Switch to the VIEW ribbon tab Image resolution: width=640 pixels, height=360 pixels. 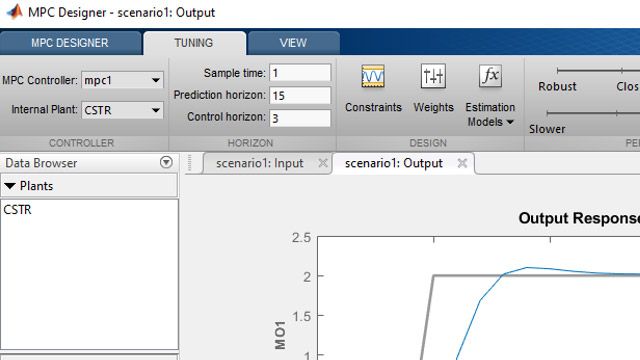293,43
